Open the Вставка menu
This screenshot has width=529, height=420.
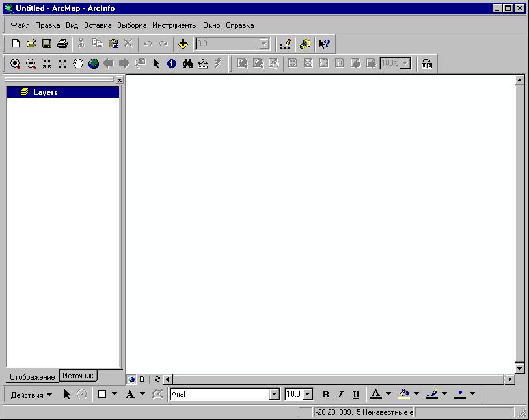98,25
